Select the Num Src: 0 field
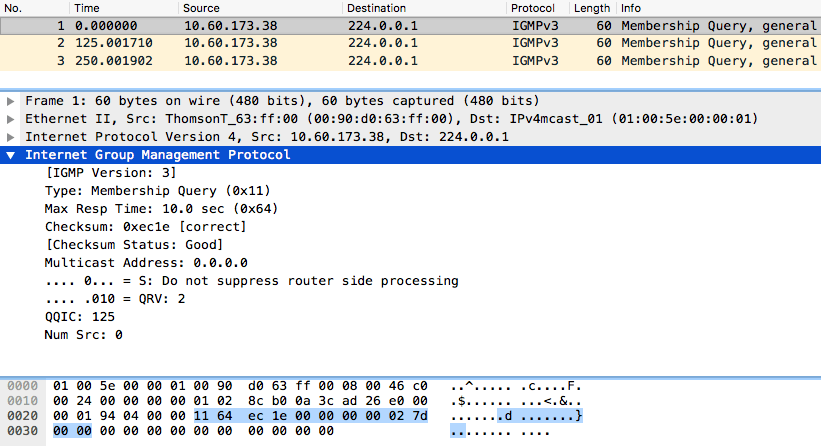 pyautogui.click(x=84, y=335)
